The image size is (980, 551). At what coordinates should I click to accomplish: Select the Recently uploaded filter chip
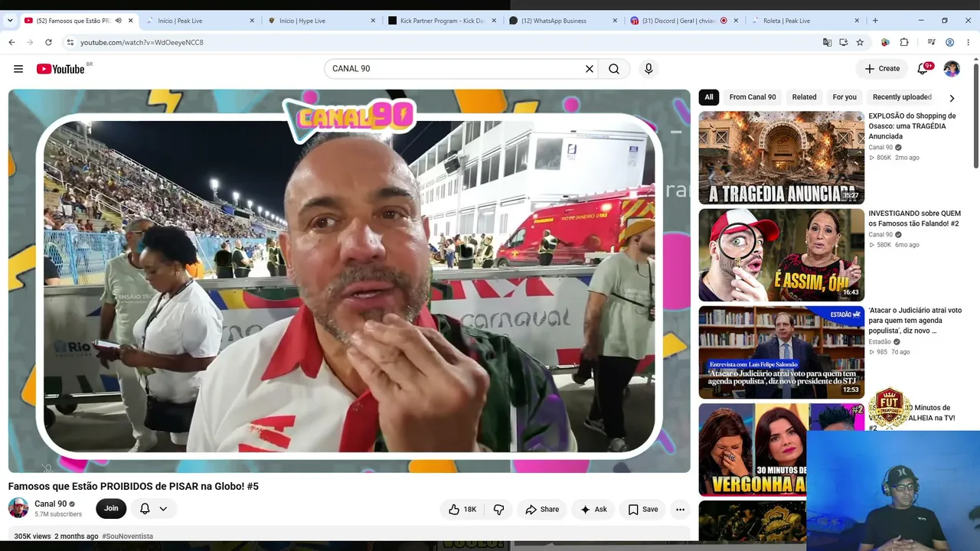(x=902, y=97)
